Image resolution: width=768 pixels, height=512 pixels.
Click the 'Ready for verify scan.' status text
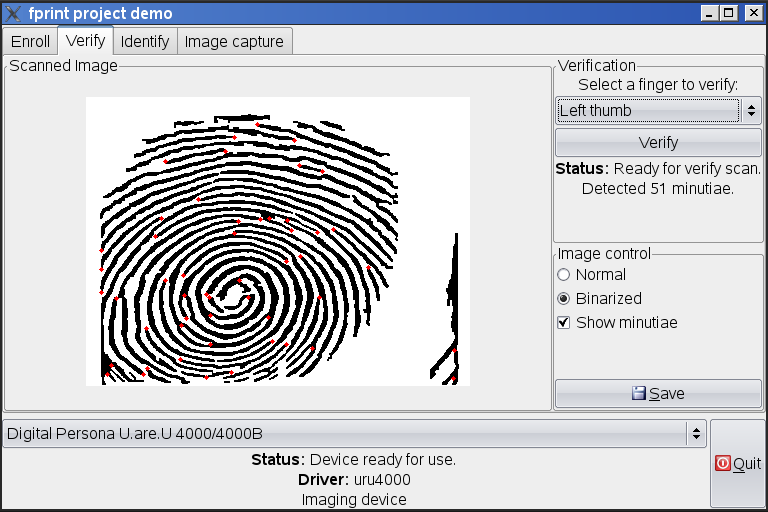(687, 169)
